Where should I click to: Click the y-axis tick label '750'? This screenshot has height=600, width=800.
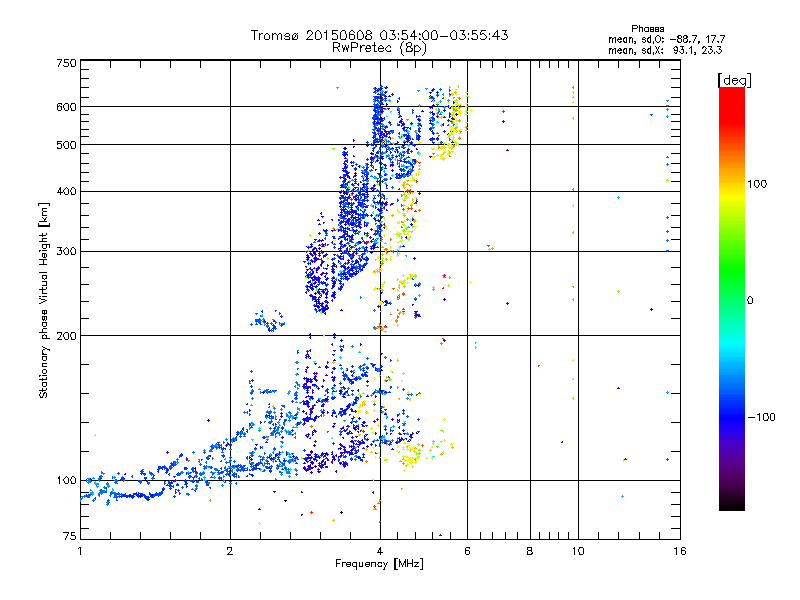(66, 63)
